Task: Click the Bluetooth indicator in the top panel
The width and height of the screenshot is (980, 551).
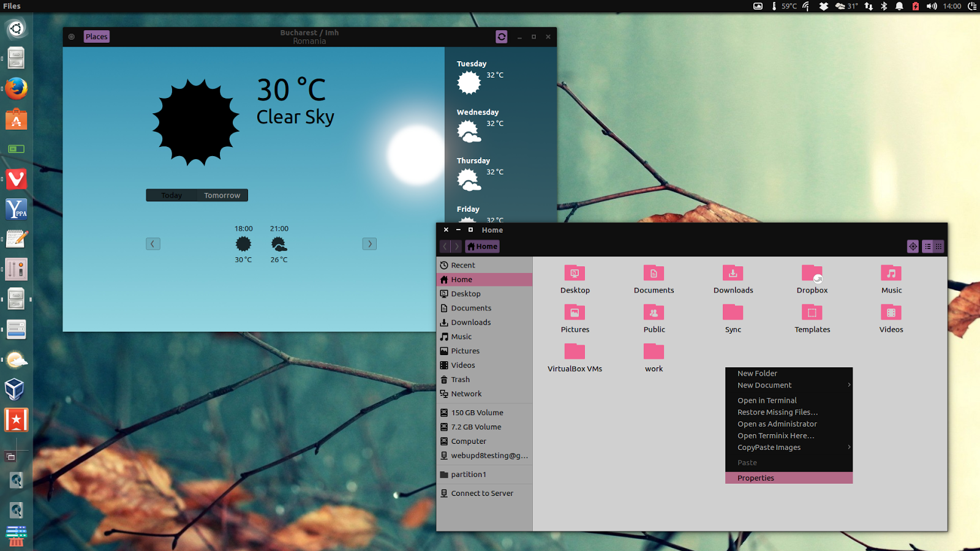Action: [x=884, y=7]
